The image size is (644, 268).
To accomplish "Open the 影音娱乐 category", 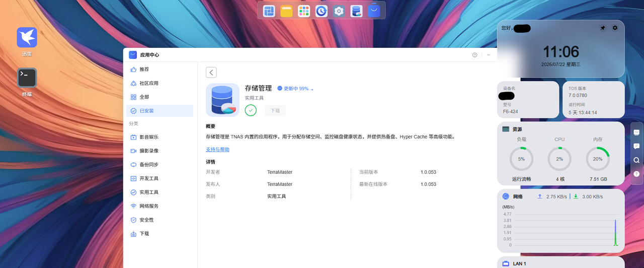I will (159, 137).
